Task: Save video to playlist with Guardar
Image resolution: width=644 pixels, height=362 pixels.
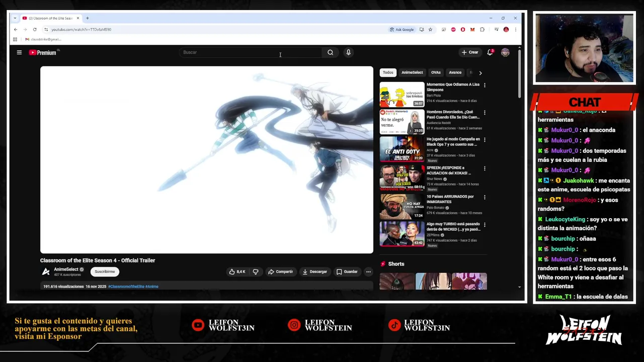Action: pyautogui.click(x=347, y=271)
